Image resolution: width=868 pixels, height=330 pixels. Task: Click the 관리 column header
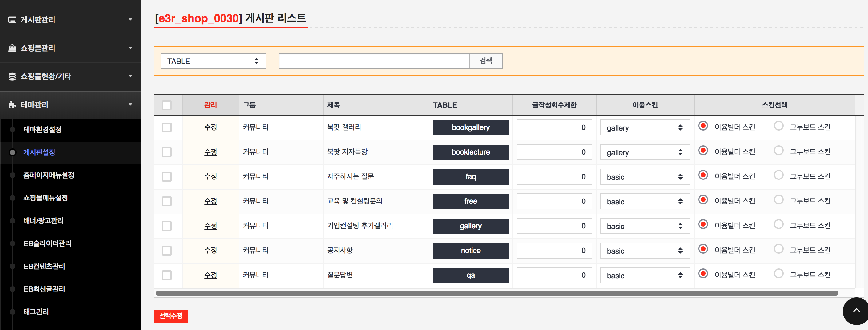(x=211, y=105)
